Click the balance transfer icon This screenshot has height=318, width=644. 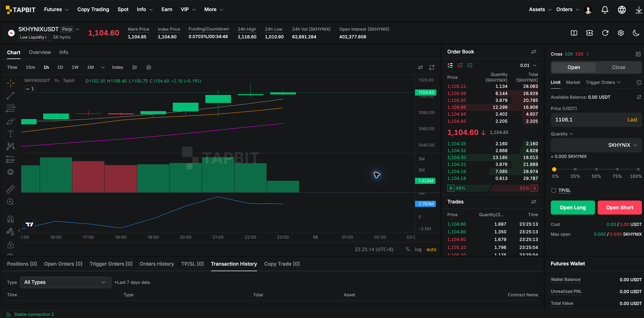[x=639, y=97]
